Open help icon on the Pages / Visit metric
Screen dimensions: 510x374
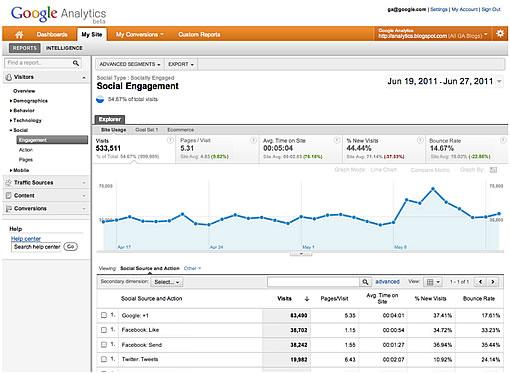[253, 140]
